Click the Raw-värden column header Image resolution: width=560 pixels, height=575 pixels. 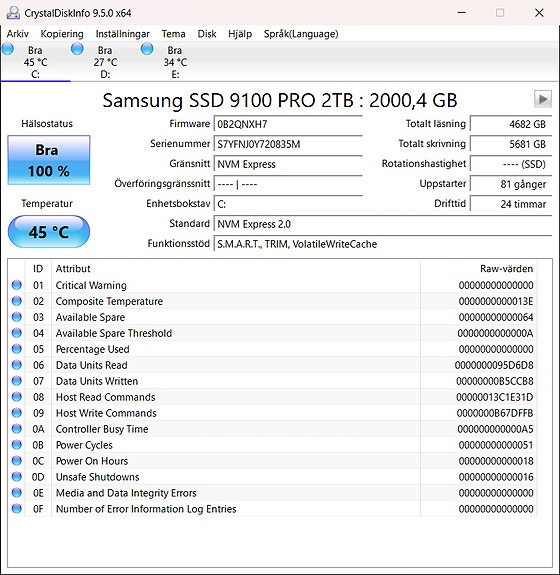[506, 269]
